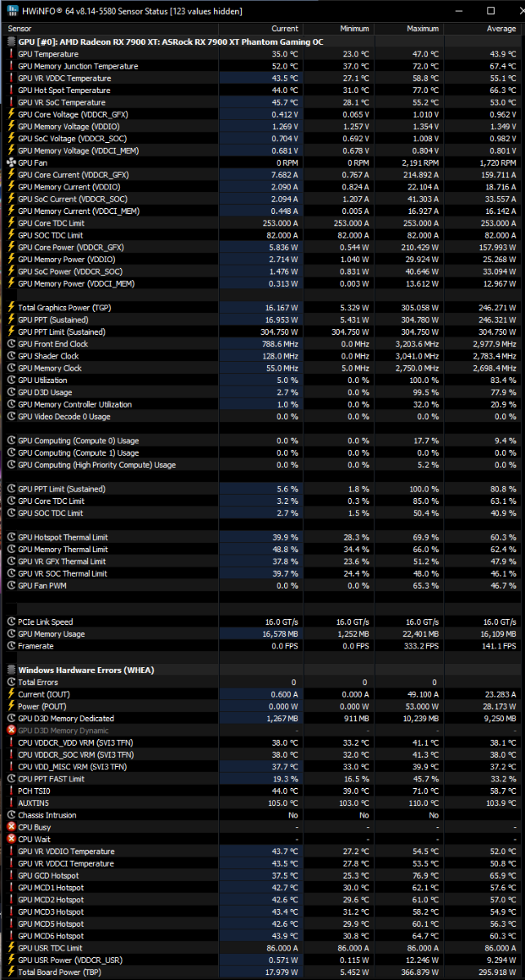The height and width of the screenshot is (980, 525).
Task: Click the chip icon of the GPU [#0] group header
Action: click(11, 41)
